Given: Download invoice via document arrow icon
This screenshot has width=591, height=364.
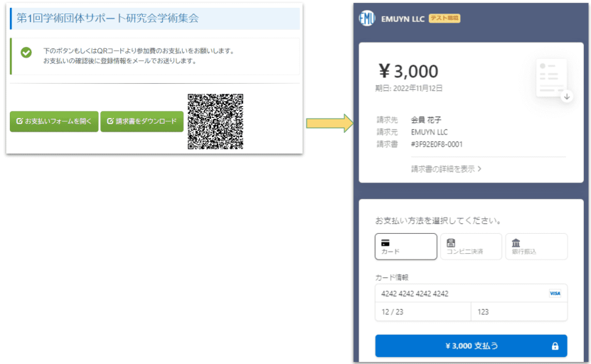Looking at the screenshot, I should (x=567, y=97).
